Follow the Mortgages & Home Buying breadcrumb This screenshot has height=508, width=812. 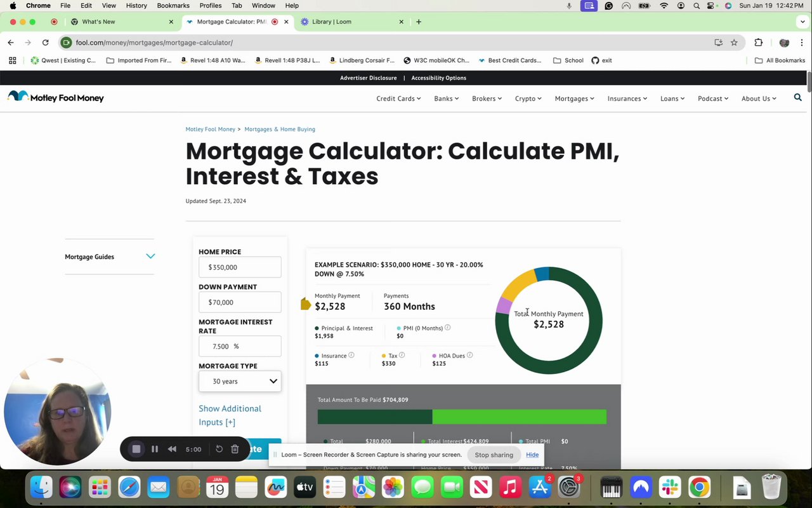point(280,129)
